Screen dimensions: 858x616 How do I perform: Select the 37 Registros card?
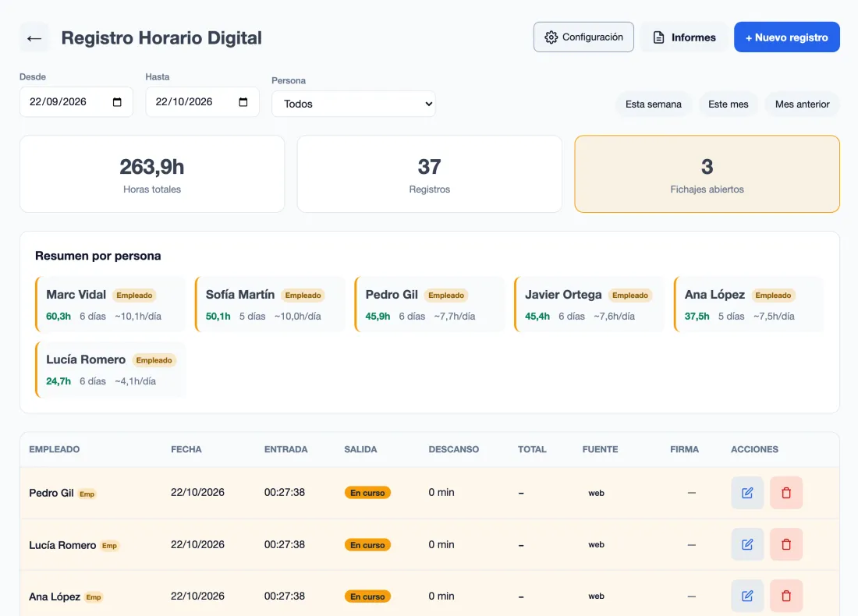[430, 174]
